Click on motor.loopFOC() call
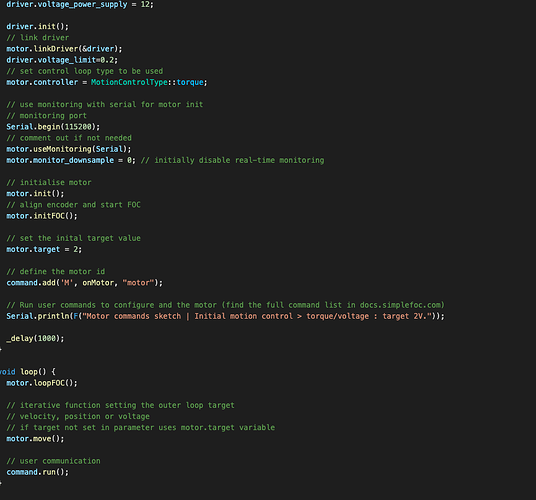 (x=42, y=383)
